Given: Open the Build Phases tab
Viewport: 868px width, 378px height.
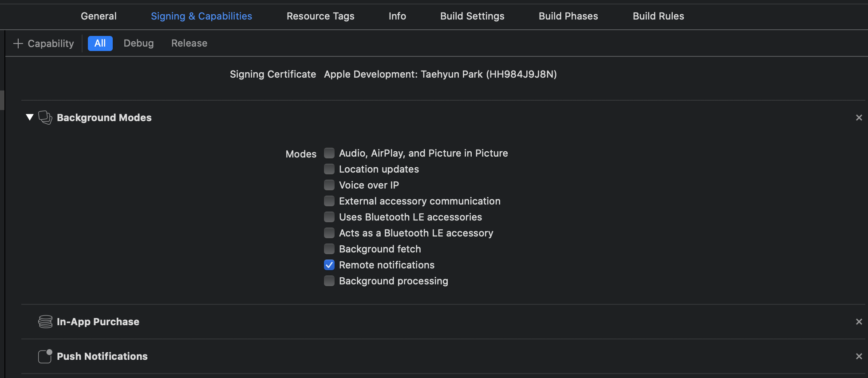Looking at the screenshot, I should point(568,16).
